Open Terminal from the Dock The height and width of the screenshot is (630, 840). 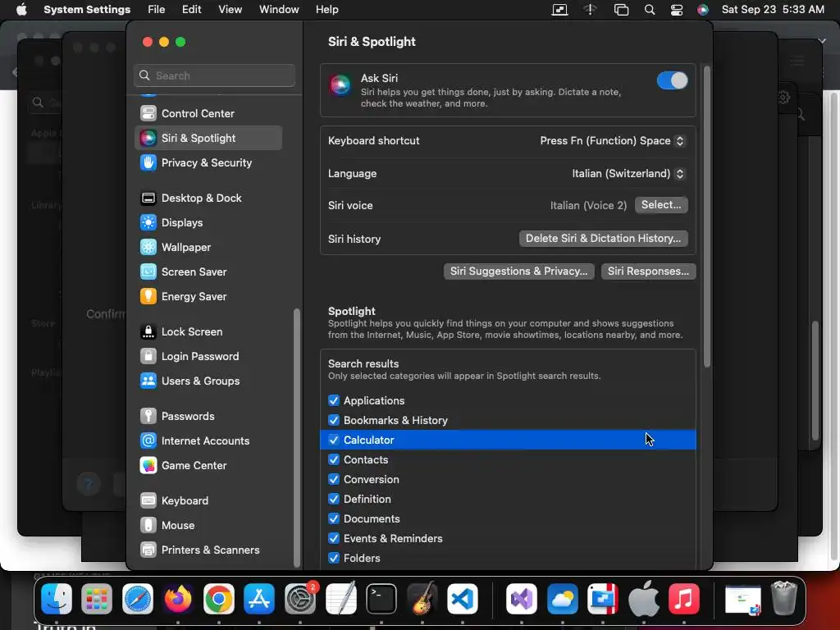(x=381, y=598)
